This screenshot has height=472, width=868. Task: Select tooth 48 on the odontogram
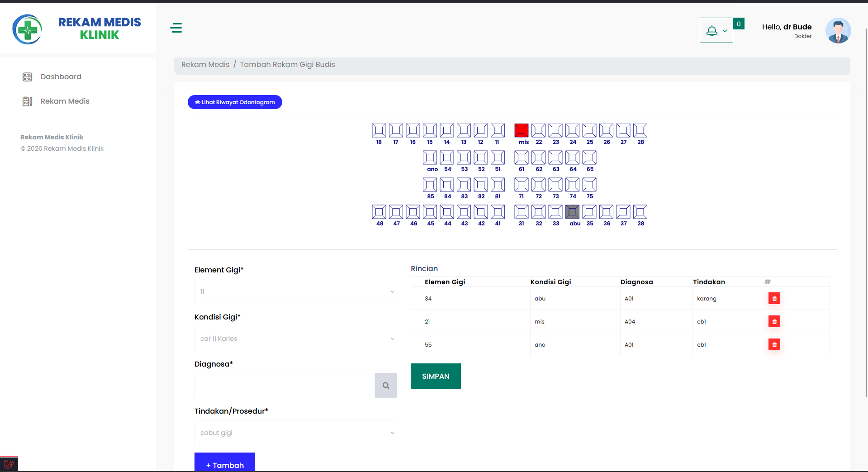(379, 212)
